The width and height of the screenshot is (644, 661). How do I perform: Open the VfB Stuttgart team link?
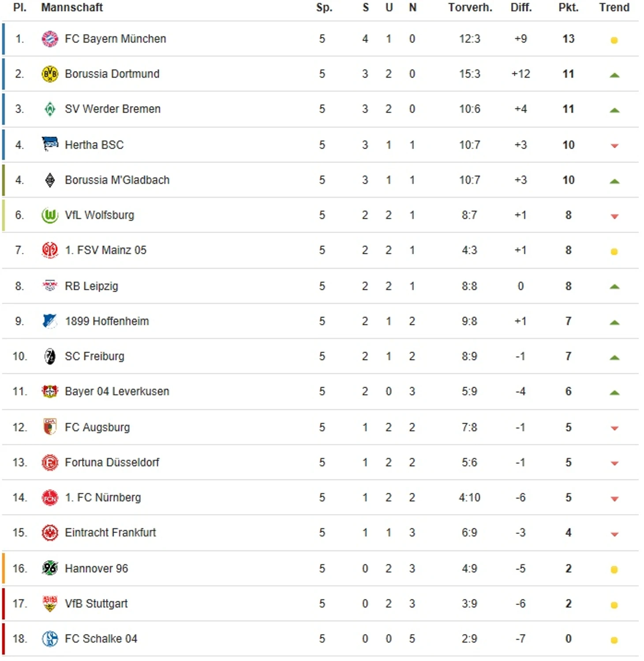pyautogui.click(x=96, y=603)
